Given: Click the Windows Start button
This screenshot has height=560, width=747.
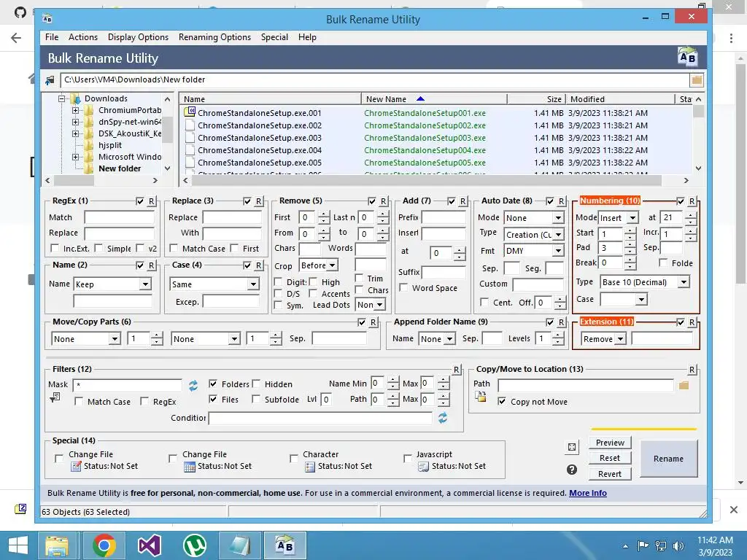Looking at the screenshot, I should [18, 545].
